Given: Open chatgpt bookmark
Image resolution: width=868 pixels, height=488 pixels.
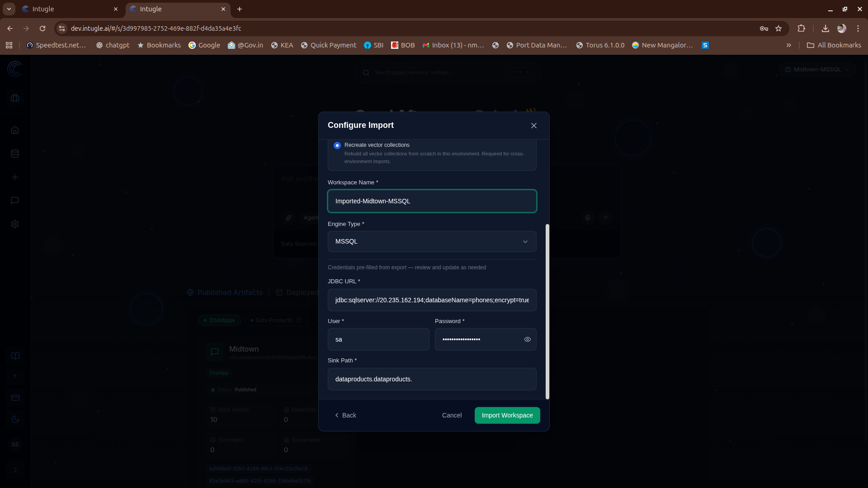Looking at the screenshot, I should point(113,45).
